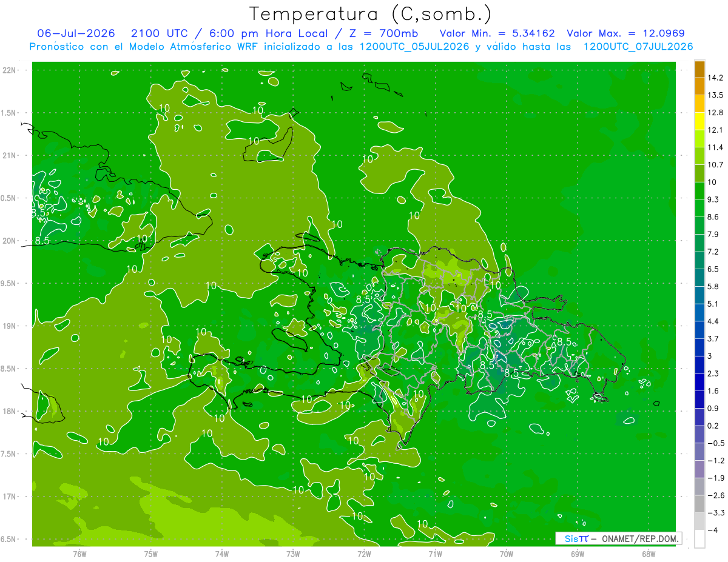Select the "1200UTC_05JUL2026" initialization time text
Viewport: 728px width, 562px height.
click(x=414, y=47)
